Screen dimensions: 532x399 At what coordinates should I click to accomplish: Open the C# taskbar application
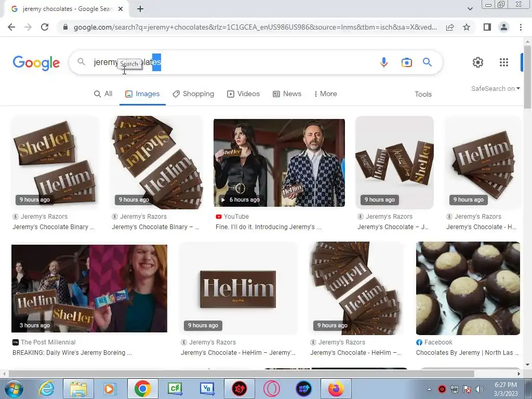(x=175, y=389)
